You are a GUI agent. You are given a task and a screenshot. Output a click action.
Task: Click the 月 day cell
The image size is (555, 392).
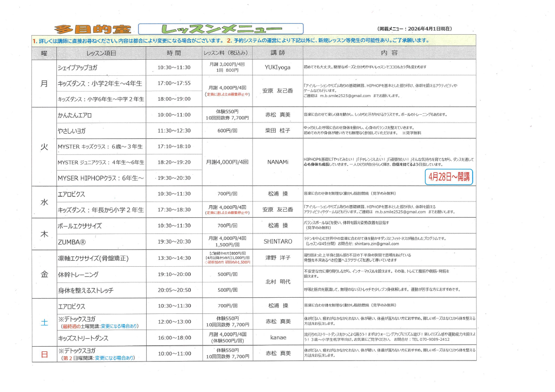[x=44, y=84]
